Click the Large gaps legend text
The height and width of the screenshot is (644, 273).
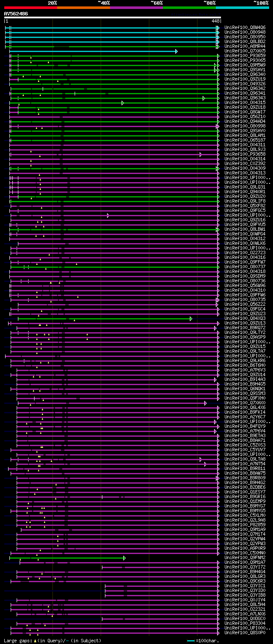(52, 641)
